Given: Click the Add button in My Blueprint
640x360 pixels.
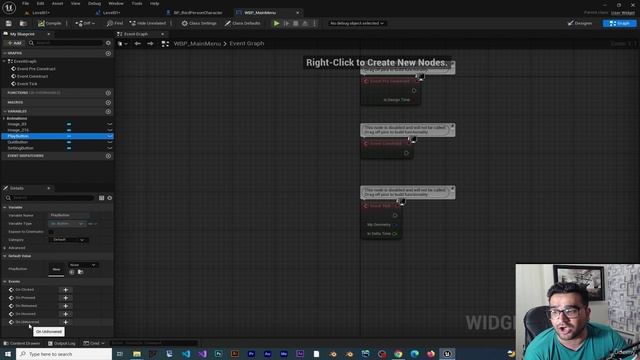Looking at the screenshot, I should point(15,43).
